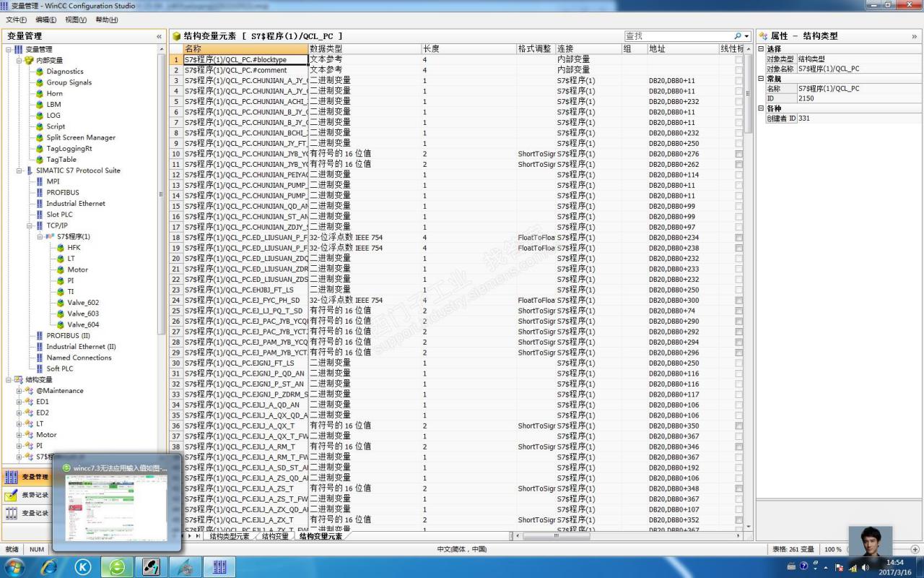Toggle linear scaling checkbox in row 18

[738, 237]
